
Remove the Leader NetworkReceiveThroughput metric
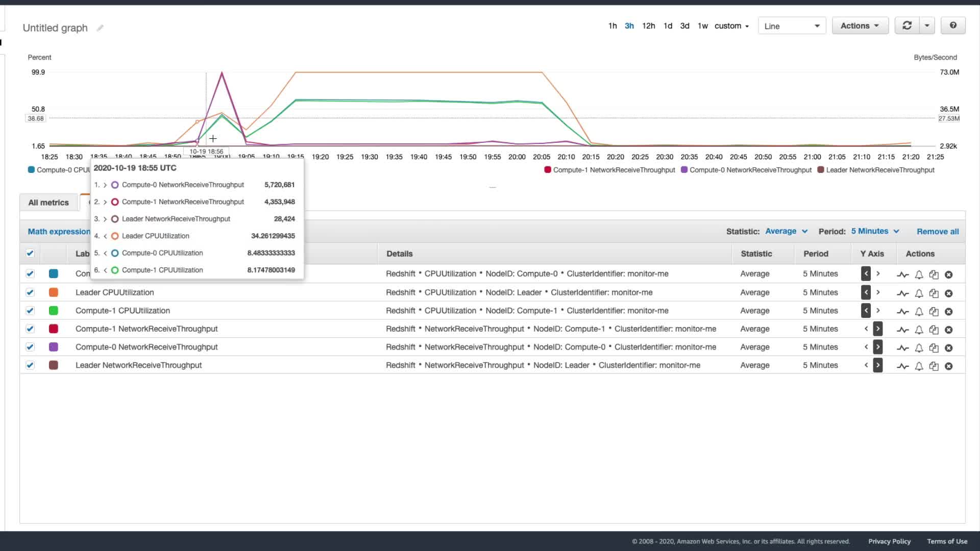(948, 366)
